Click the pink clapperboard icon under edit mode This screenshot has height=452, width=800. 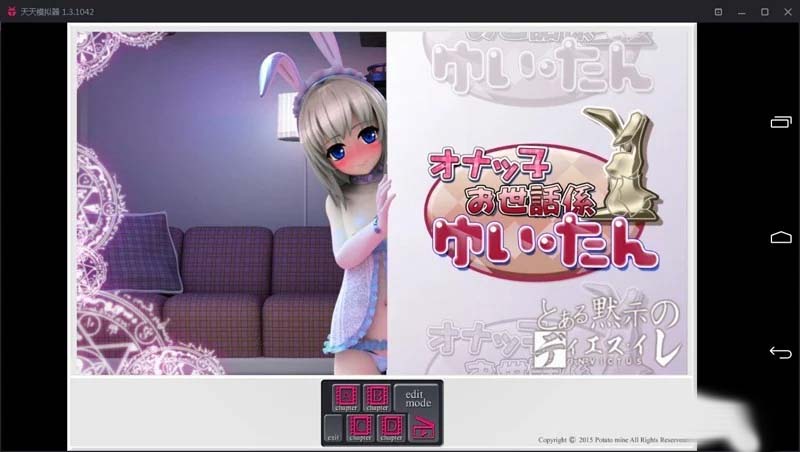[x=423, y=428]
